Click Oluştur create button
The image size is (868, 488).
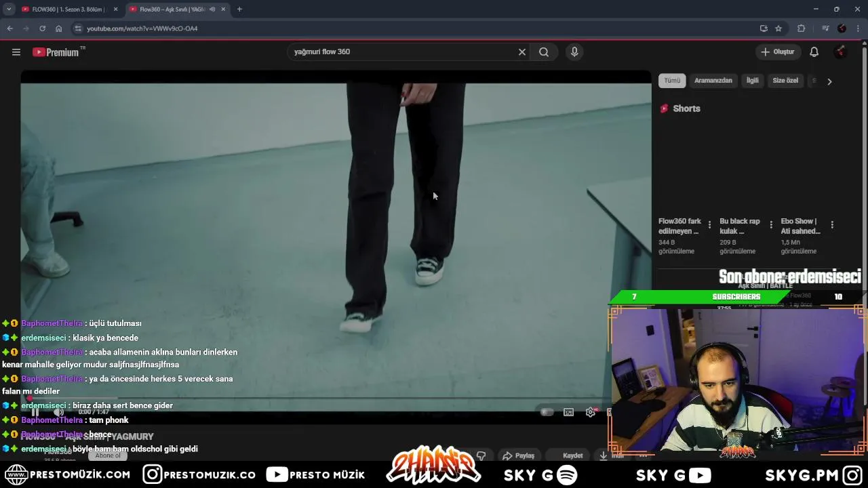pos(777,52)
